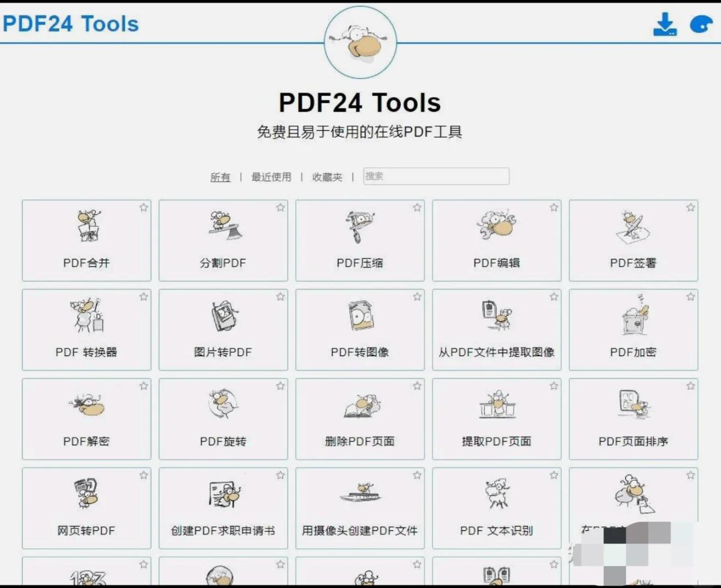Mark 删除PDF页面 as favorite
This screenshot has width=721, height=588.
pyautogui.click(x=418, y=386)
